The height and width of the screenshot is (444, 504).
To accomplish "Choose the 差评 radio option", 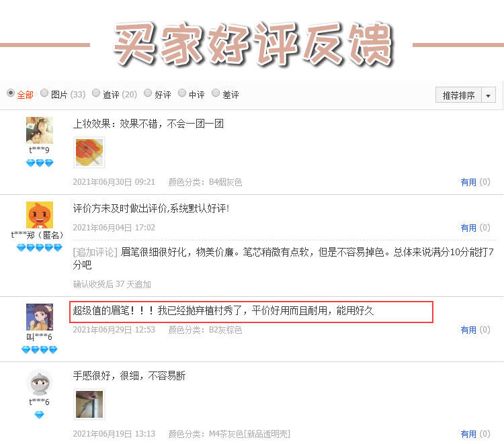I will click(x=216, y=93).
